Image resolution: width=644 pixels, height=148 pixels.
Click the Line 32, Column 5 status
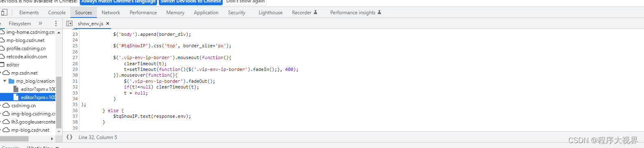point(98,137)
